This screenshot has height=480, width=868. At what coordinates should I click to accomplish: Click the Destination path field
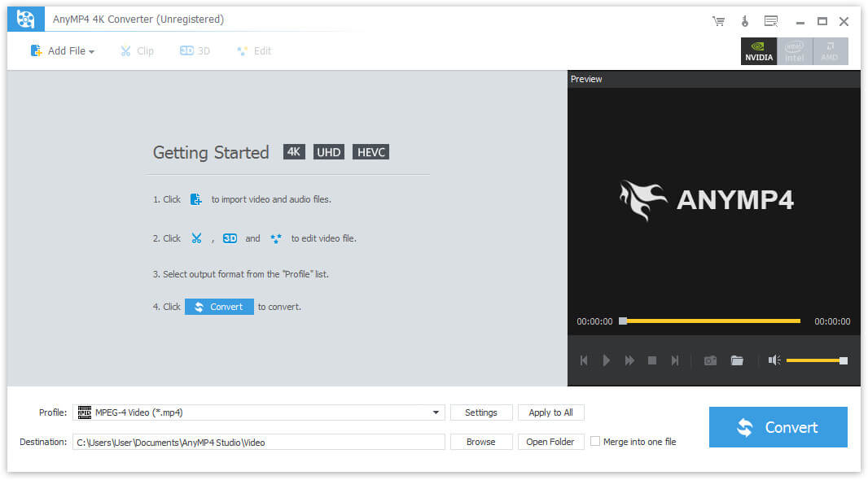(x=258, y=443)
